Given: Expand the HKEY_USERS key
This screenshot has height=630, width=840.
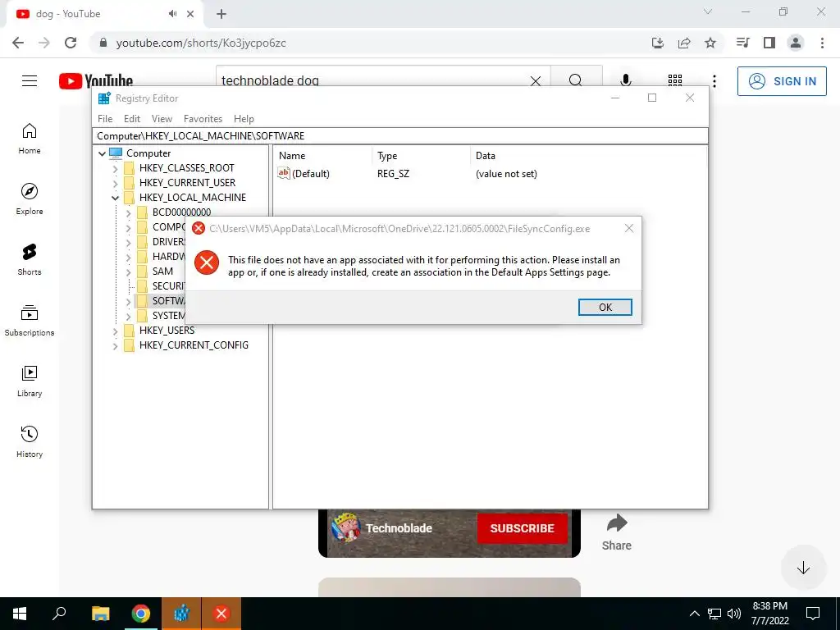Looking at the screenshot, I should [115, 331].
